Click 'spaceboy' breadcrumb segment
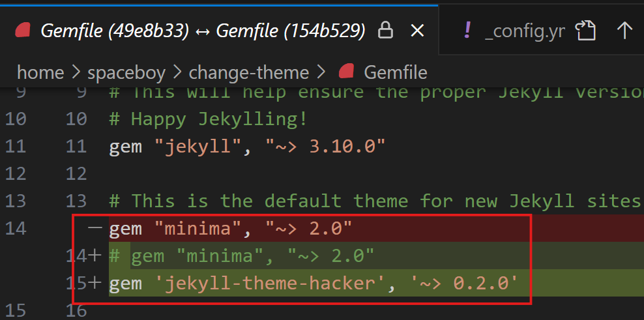 [x=126, y=73]
